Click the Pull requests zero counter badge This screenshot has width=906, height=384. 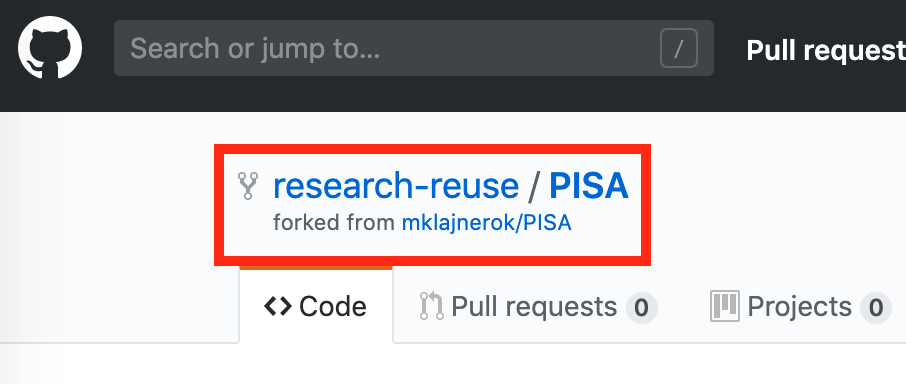click(641, 307)
